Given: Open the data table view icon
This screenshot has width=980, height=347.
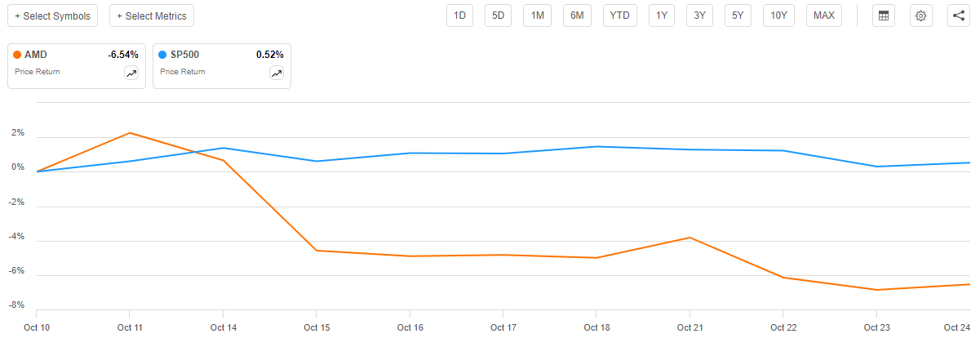Looking at the screenshot, I should [882, 16].
